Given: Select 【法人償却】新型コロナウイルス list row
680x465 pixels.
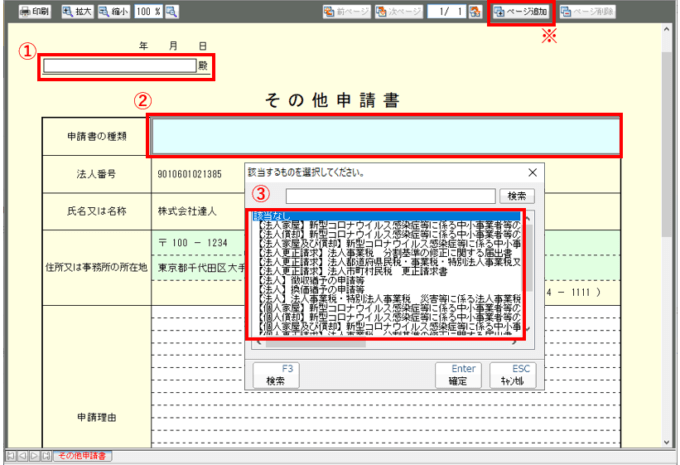Looking at the screenshot, I should pyautogui.click(x=386, y=235).
